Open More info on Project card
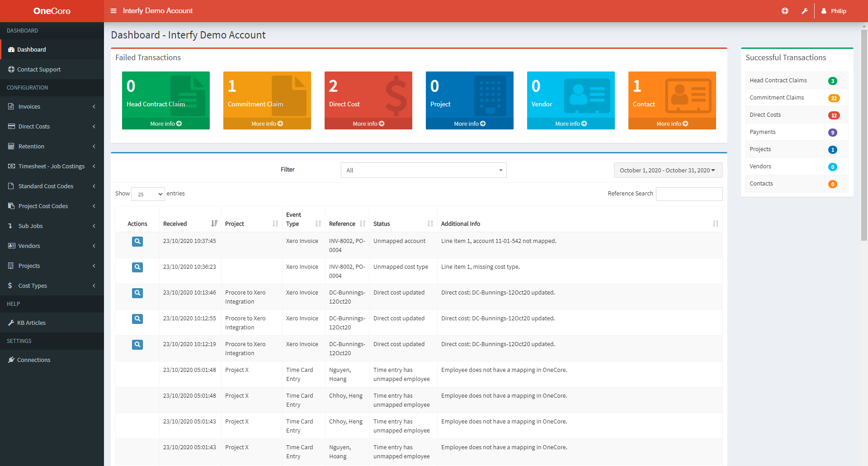Screen dimensions: 868x466 pyautogui.click(x=470, y=124)
